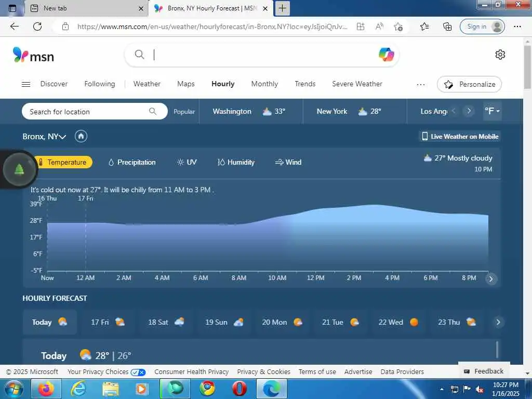Viewport: 532px width, 399px height.
Task: Open the tab actions menu icon
Action: click(x=12, y=8)
